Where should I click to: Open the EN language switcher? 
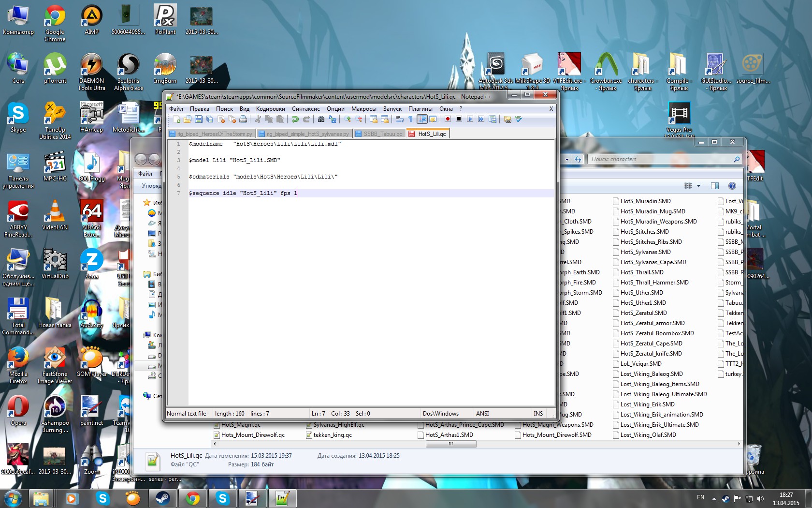[700, 497]
